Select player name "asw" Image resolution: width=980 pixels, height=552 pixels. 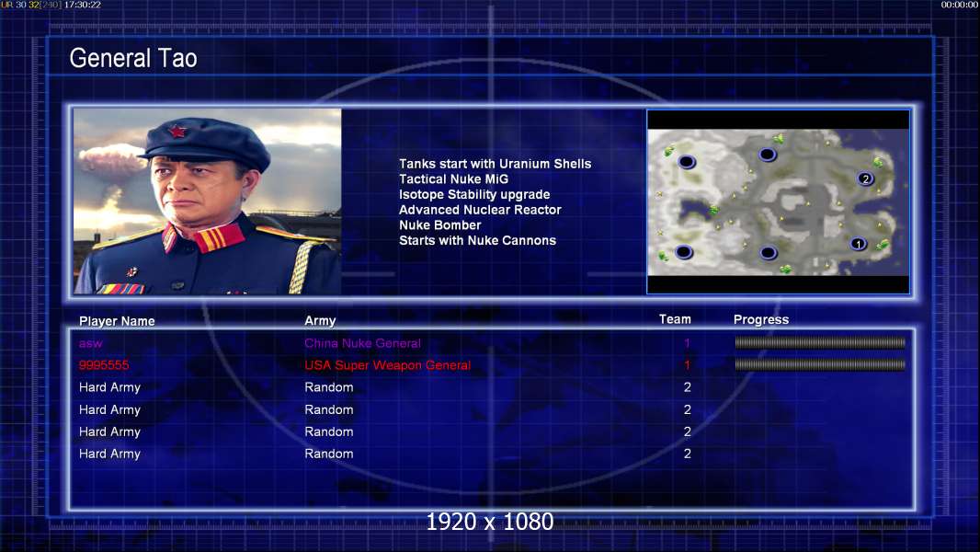(91, 343)
